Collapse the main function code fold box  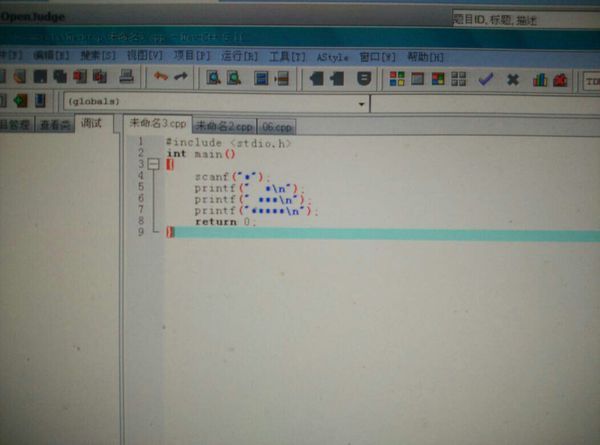153,164
